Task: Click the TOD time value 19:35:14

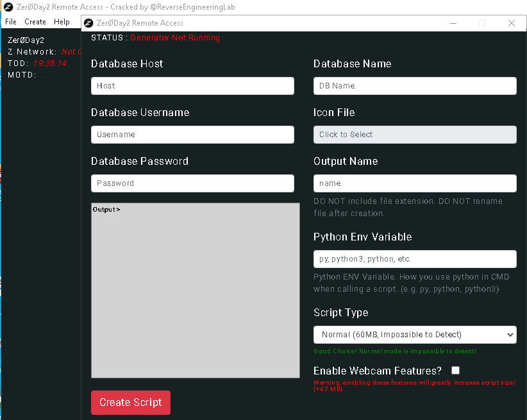Action: 50,63
